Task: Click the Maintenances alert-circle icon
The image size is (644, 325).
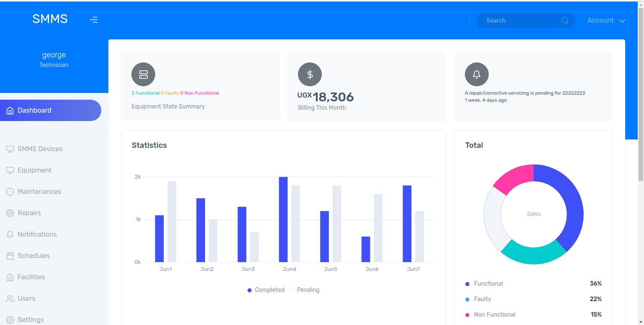Action: click(10, 192)
